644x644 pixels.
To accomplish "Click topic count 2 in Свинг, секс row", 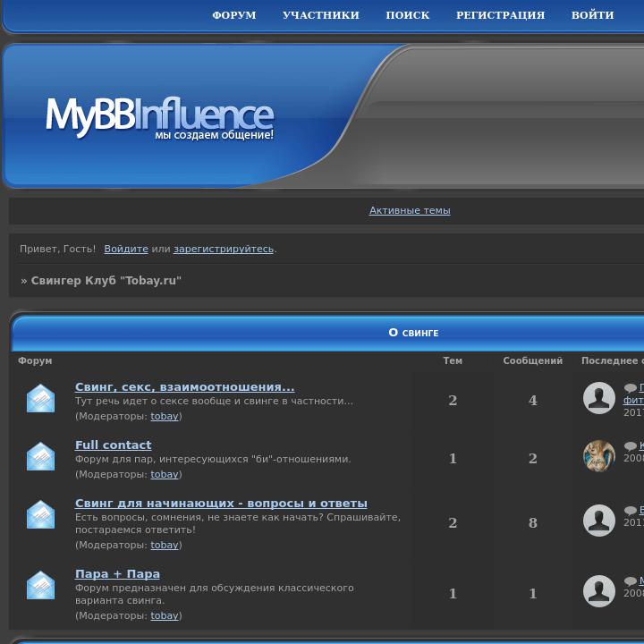I will click(453, 400).
